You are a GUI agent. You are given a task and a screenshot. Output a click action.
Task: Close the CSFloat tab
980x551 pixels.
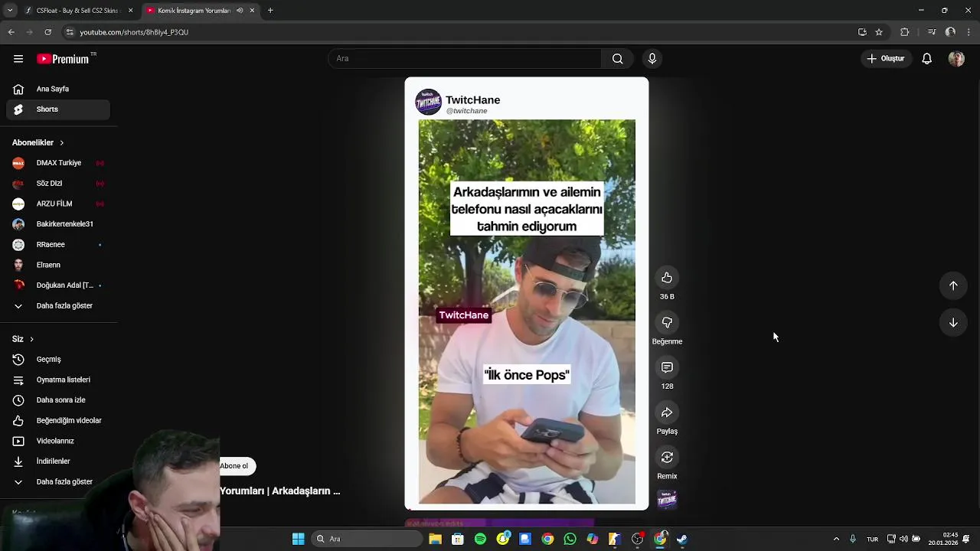point(130,11)
